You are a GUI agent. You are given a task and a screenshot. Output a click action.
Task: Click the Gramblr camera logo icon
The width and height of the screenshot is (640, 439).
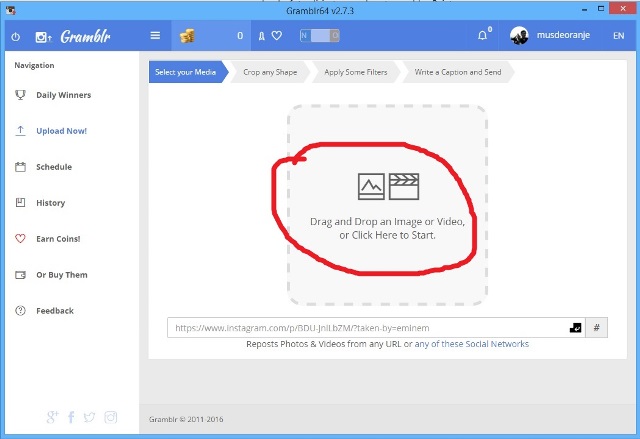(x=43, y=37)
